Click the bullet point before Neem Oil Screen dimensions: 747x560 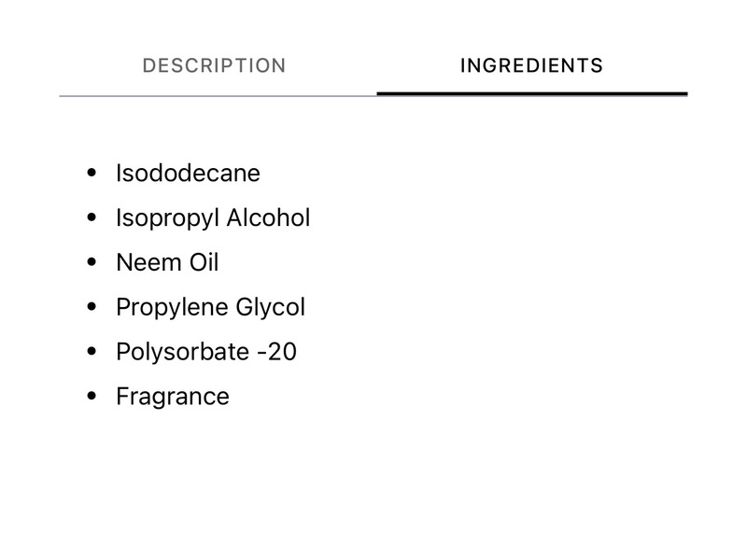pos(91,262)
